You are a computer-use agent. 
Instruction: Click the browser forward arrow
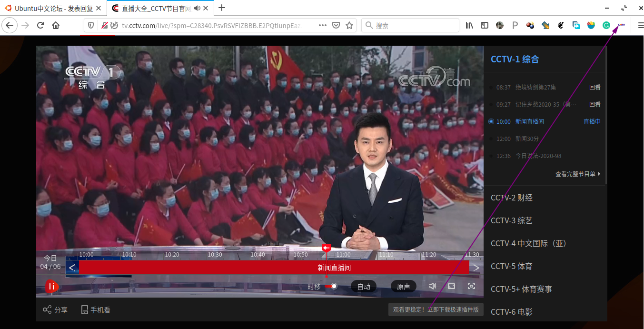pyautogui.click(x=25, y=25)
